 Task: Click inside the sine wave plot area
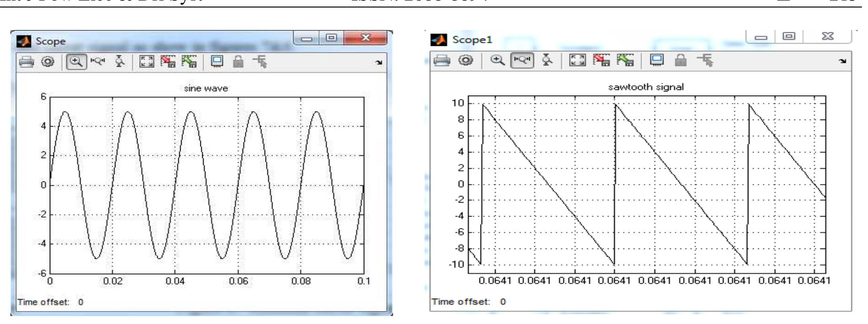(206, 185)
